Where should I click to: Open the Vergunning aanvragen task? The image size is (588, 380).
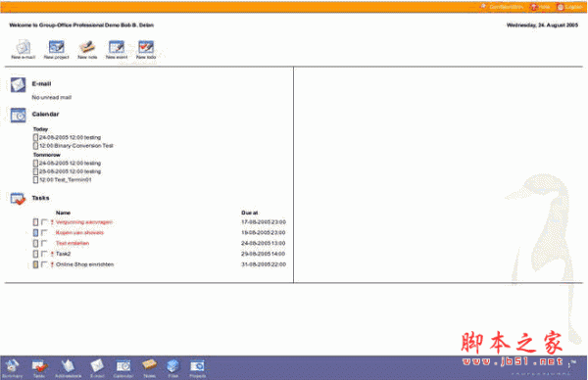(x=84, y=222)
